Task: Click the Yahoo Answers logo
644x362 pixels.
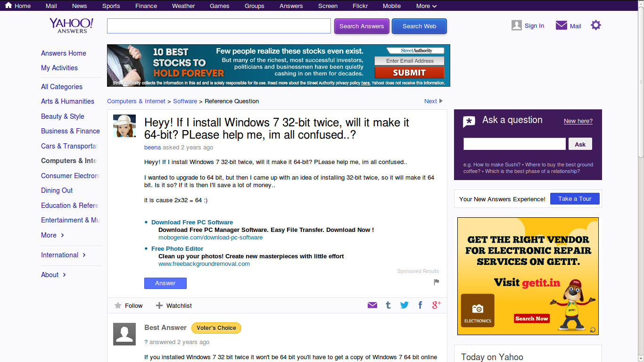Action: click(x=71, y=25)
